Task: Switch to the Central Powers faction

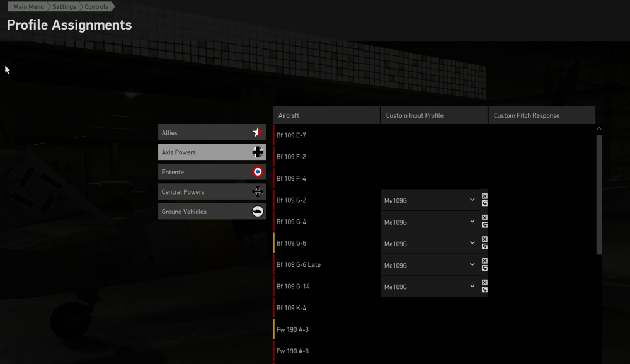Action: tap(212, 191)
